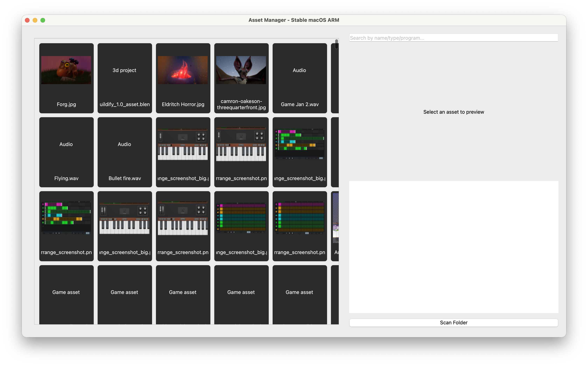Select the last fully visible Game asset tile

pyautogui.click(x=299, y=294)
